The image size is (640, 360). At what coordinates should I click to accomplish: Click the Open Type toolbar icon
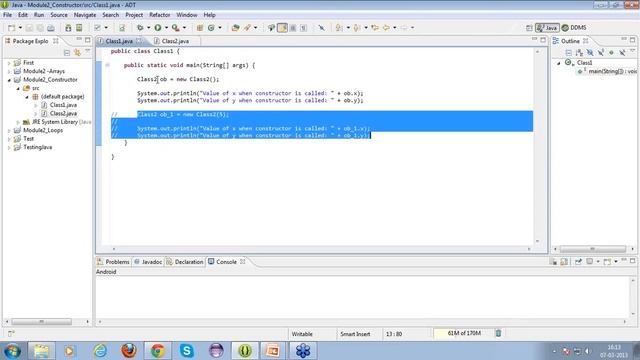click(x=236, y=28)
